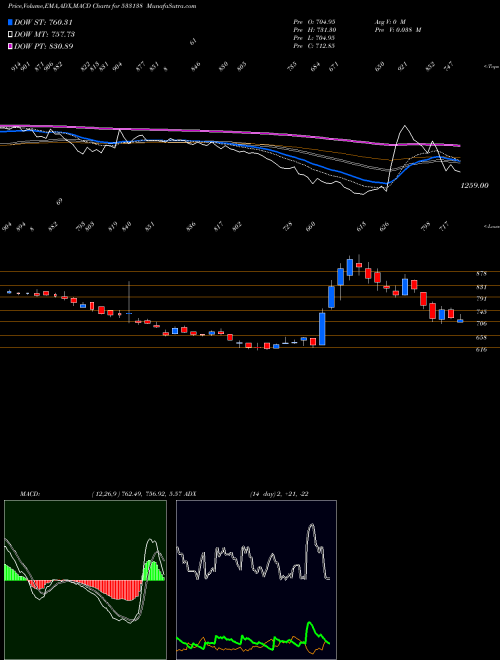This screenshot has height=660, width=500.
Task: Click the Pre H: 731.30 value
Action: coord(314,30)
